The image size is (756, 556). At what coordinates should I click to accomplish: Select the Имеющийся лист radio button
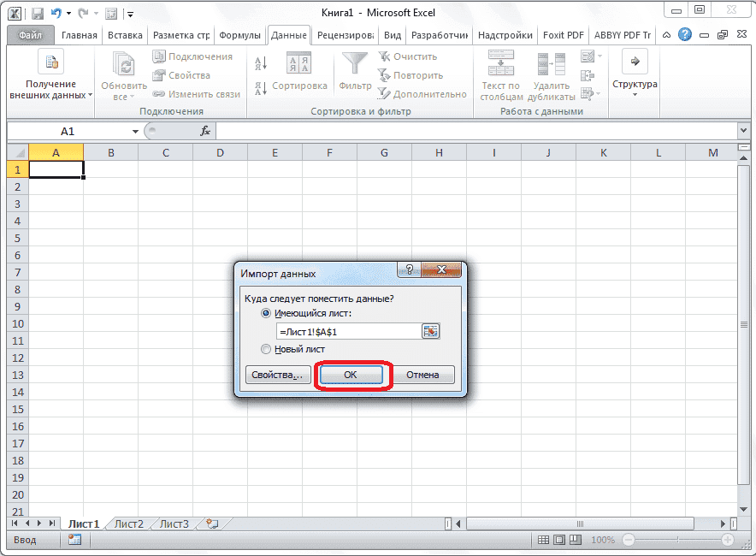coord(266,313)
